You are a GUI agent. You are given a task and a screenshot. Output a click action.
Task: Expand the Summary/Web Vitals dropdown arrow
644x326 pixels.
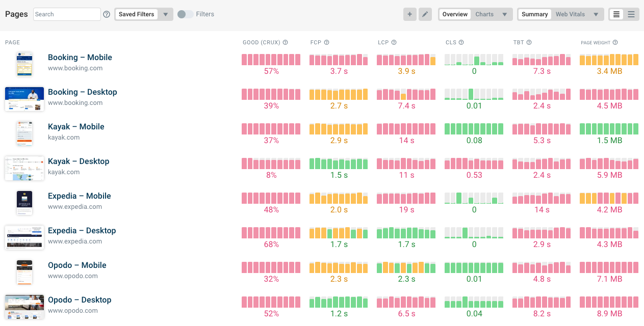tap(596, 14)
